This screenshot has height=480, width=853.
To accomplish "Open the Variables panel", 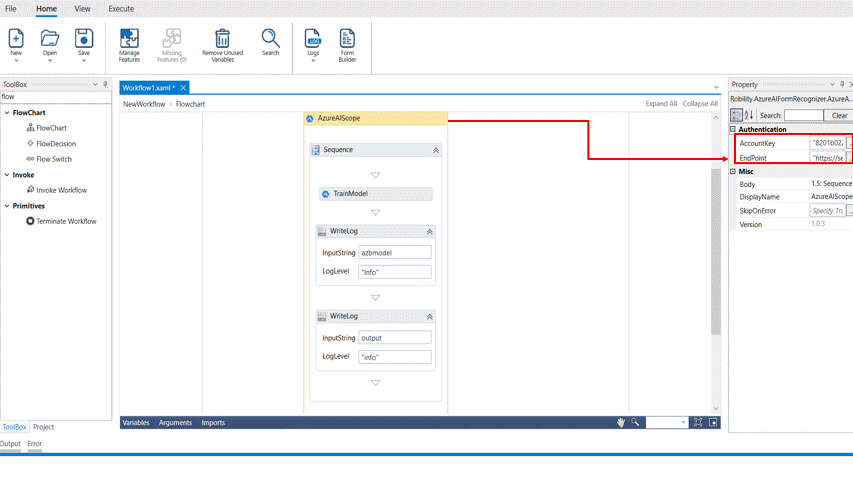I will 136,423.
